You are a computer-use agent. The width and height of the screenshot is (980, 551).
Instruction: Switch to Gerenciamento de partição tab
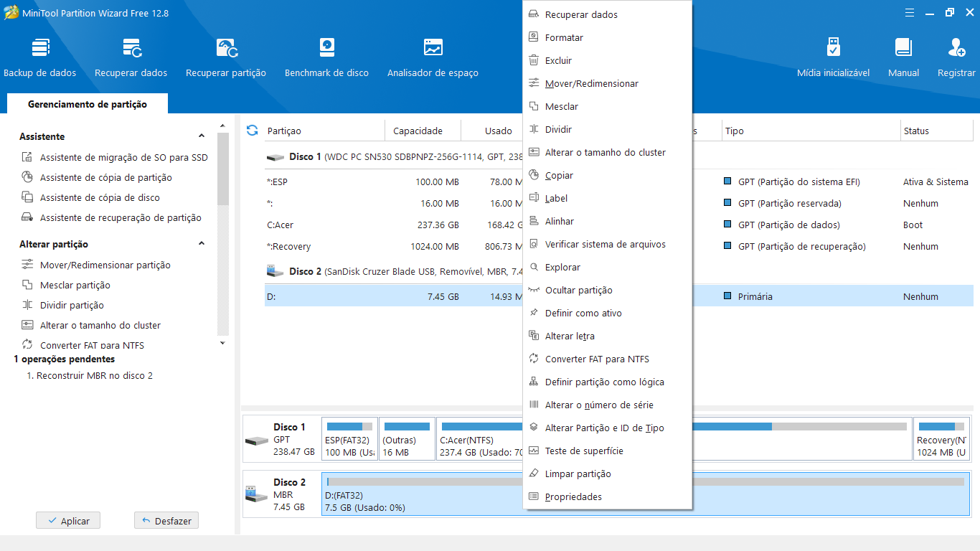[87, 105]
